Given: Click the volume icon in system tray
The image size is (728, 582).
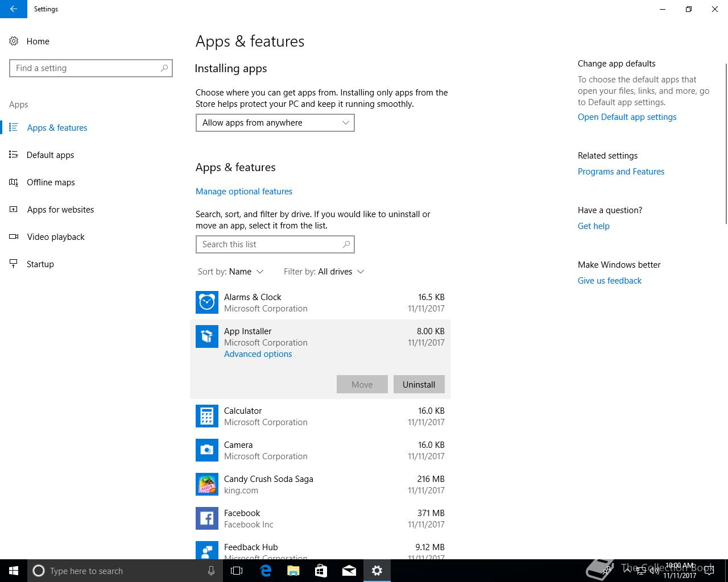Looking at the screenshot, I should coord(654,571).
